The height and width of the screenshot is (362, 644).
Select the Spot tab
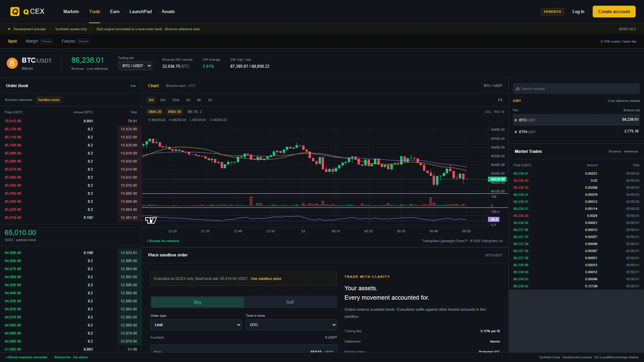[x=12, y=41]
